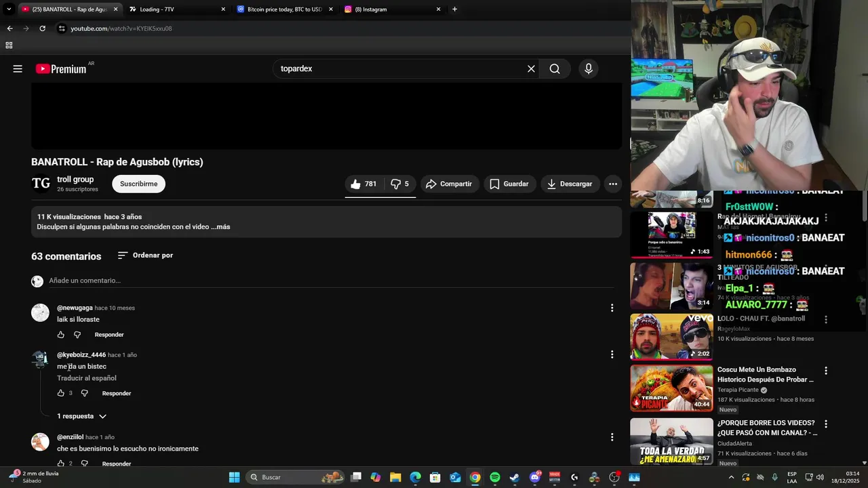
Task: Open more actions ellipsis beside Descargar
Action: point(613,184)
